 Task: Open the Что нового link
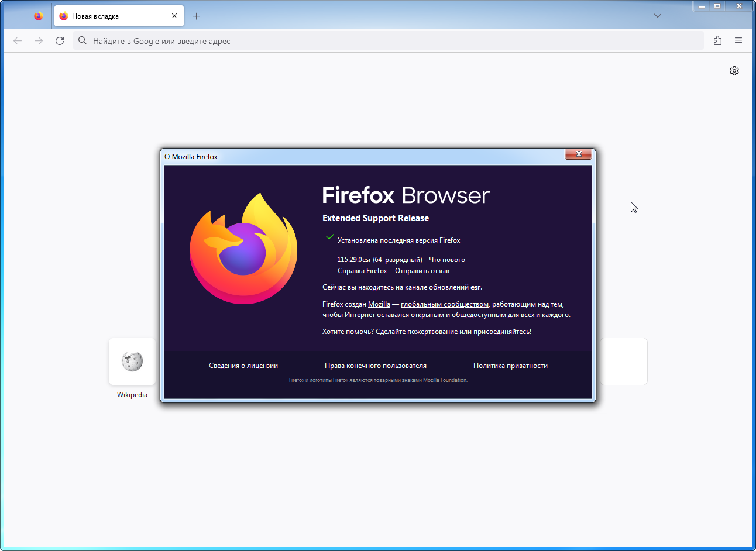(x=447, y=260)
